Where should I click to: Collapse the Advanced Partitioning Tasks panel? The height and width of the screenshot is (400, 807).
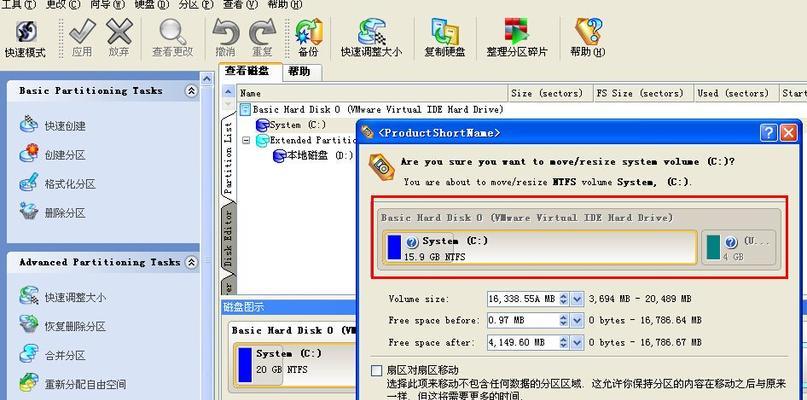pyautogui.click(x=191, y=263)
